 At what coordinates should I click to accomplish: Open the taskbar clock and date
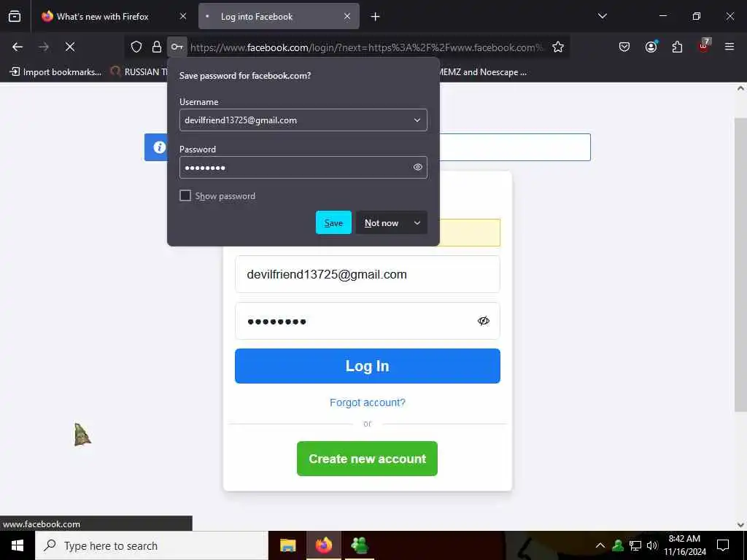tap(684, 545)
